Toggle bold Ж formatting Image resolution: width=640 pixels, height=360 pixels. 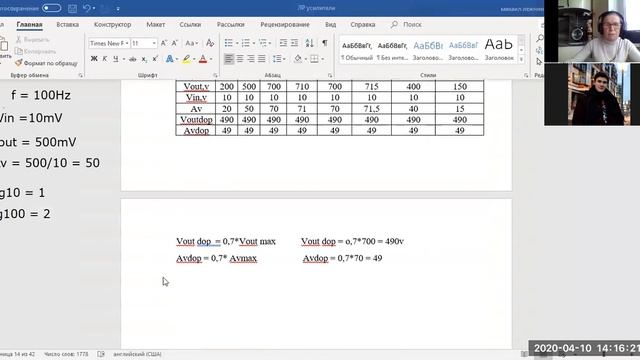(94, 59)
